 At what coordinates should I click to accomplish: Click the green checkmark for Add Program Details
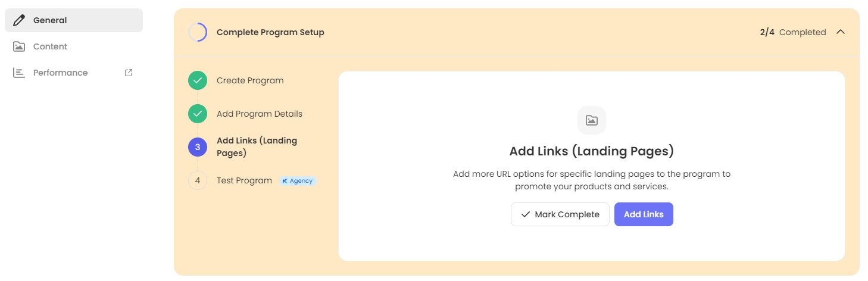pyautogui.click(x=198, y=114)
